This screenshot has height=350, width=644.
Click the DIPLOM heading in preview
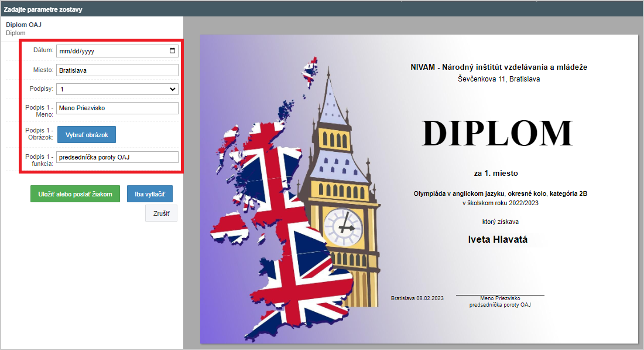pos(497,133)
